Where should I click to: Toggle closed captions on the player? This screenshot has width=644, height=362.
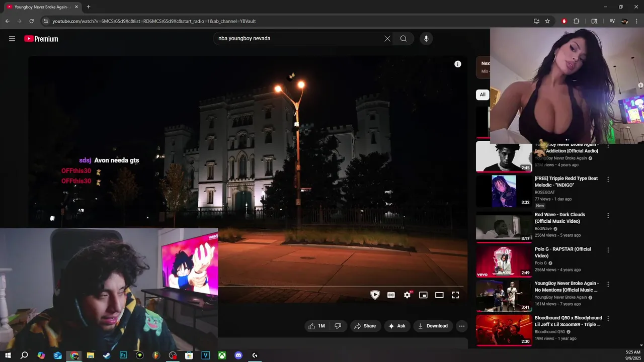(391, 295)
